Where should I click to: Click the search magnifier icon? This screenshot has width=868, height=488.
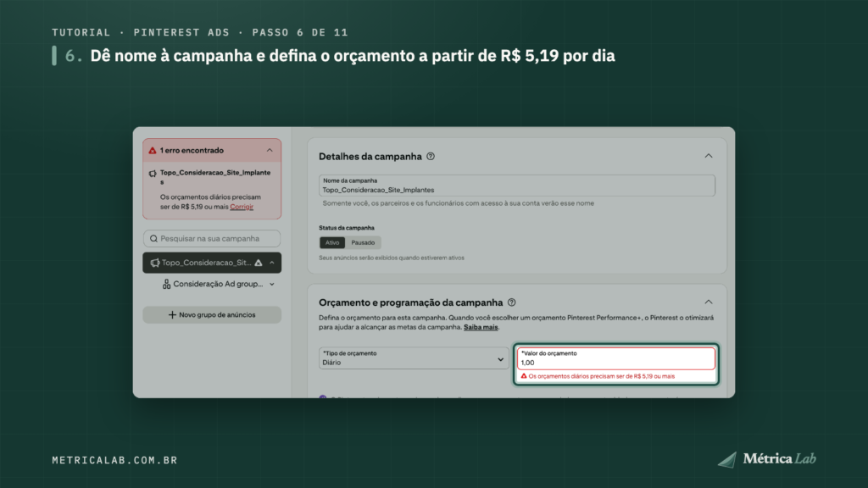(153, 238)
